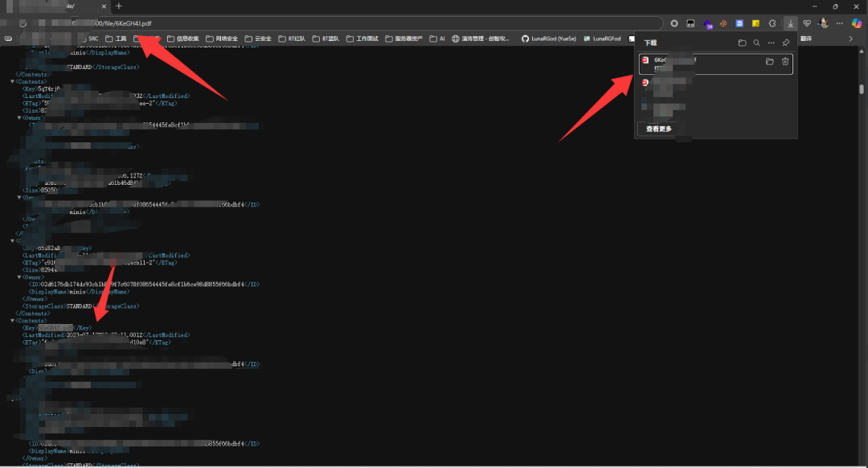The height and width of the screenshot is (468, 868).
Task: Click the yellow JS extension icon
Action: (x=755, y=23)
